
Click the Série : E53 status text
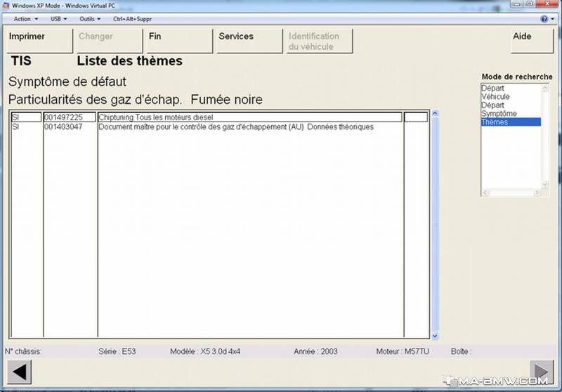pyautogui.click(x=117, y=351)
